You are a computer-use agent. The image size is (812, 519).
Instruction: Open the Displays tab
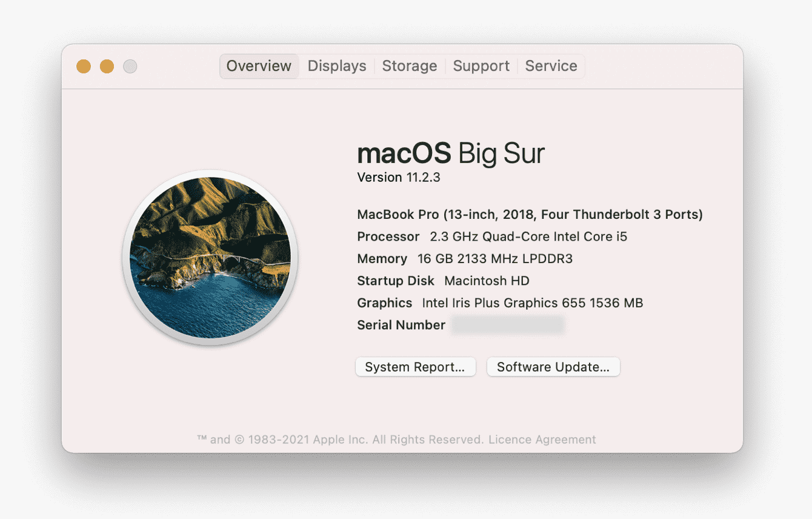pyautogui.click(x=337, y=66)
